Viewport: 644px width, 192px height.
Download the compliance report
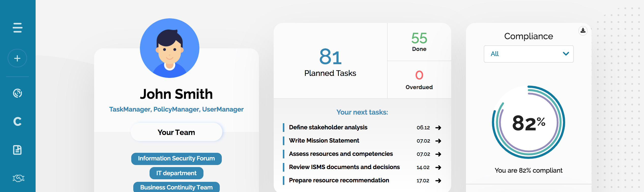(583, 31)
